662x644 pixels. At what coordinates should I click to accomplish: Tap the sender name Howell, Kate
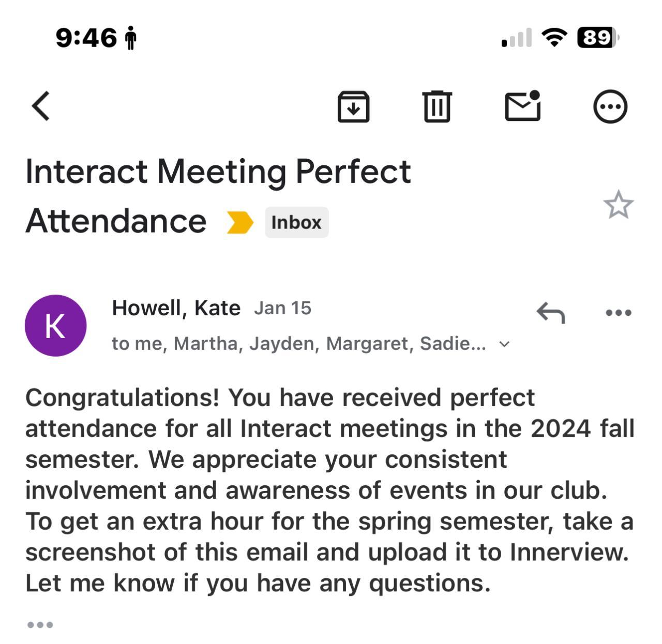[176, 308]
